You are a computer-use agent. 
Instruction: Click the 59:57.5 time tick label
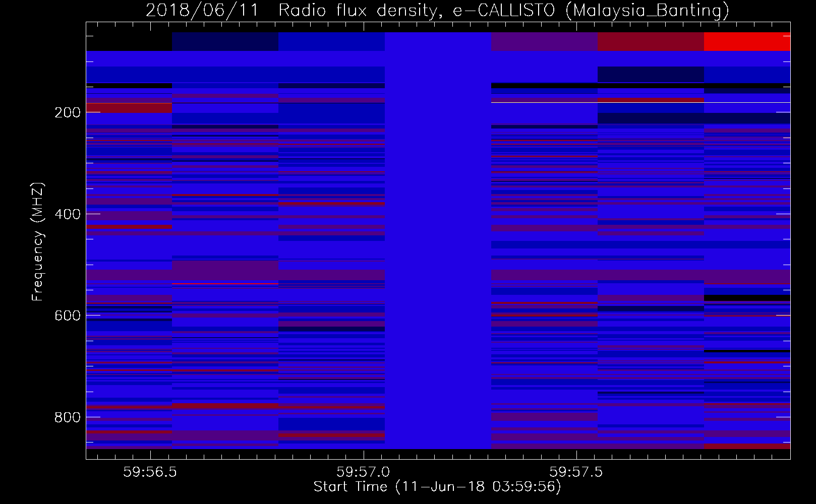click(576, 472)
